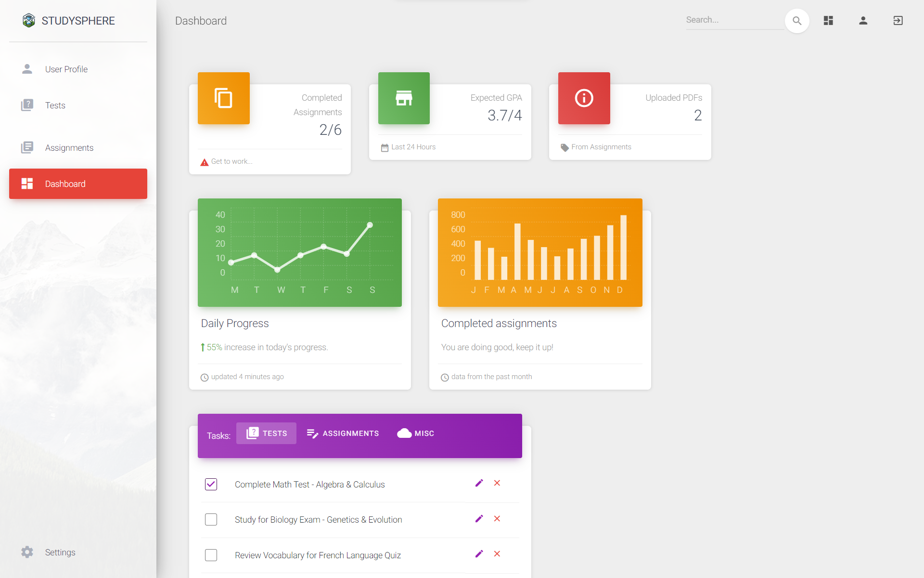924x578 pixels.
Task: Open Tests in the sidebar
Action: (55, 105)
